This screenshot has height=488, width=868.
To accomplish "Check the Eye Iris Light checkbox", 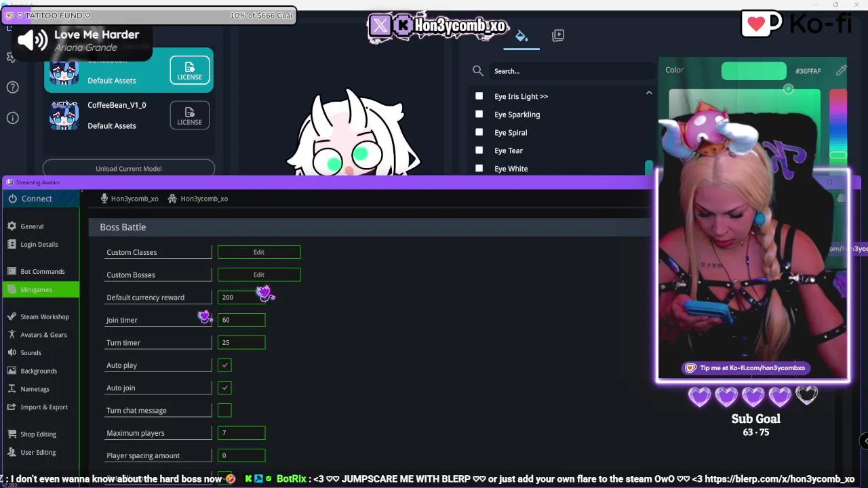I will coord(479,96).
